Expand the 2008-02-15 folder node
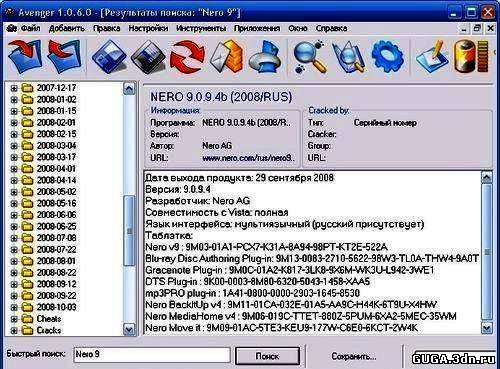The image size is (500, 369). tap(14, 134)
